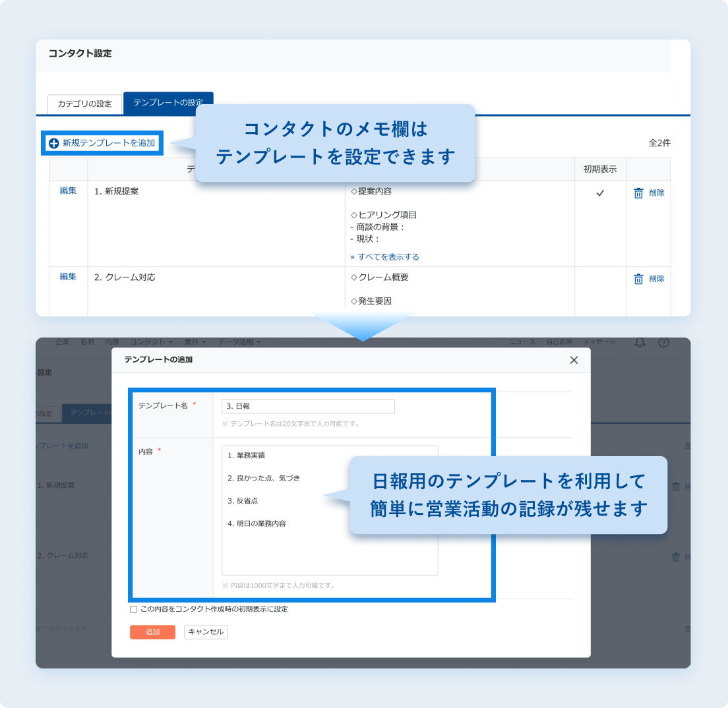Expand the 案件 dropdown menu

pyautogui.click(x=195, y=342)
